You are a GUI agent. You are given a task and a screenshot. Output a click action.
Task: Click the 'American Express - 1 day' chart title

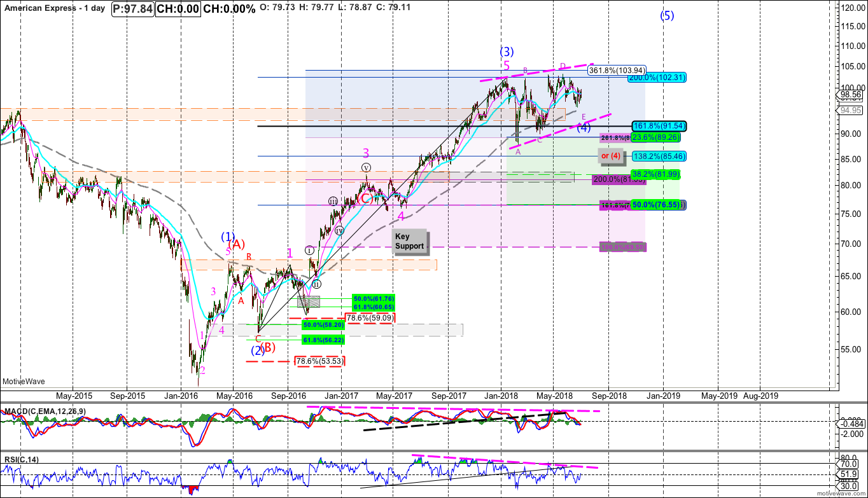click(53, 8)
